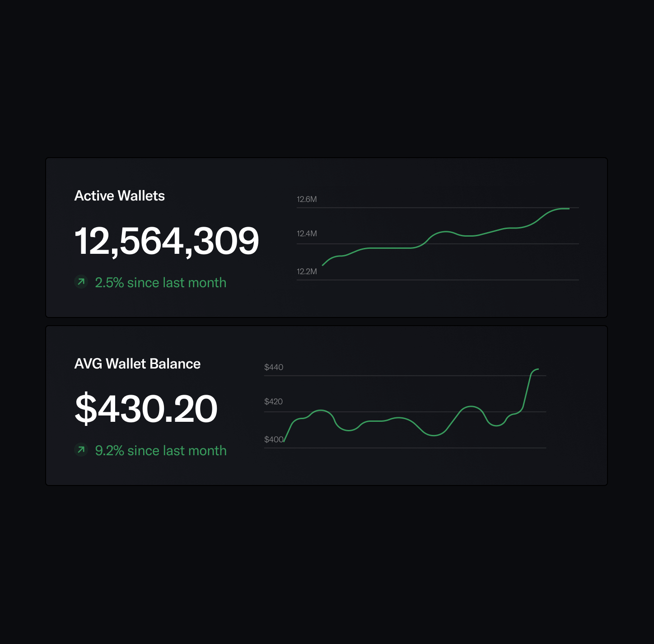Click the 12.4M axis label
The height and width of the screenshot is (644, 654).
click(307, 233)
